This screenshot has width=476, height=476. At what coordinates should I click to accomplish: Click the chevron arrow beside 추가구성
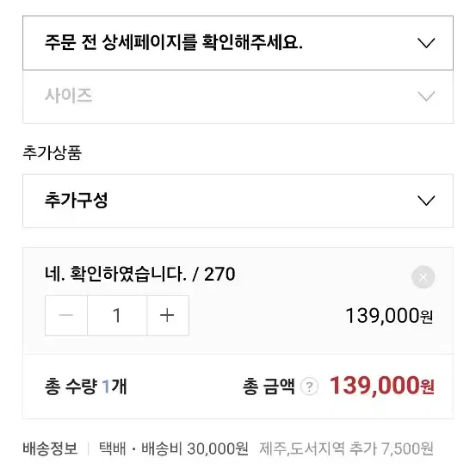[x=426, y=201]
